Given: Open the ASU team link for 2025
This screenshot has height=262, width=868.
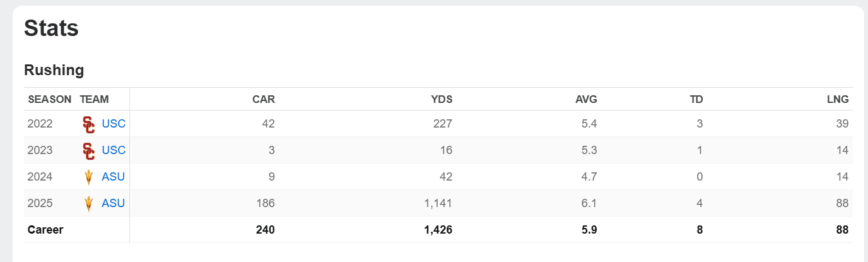Looking at the screenshot, I should click(114, 203).
